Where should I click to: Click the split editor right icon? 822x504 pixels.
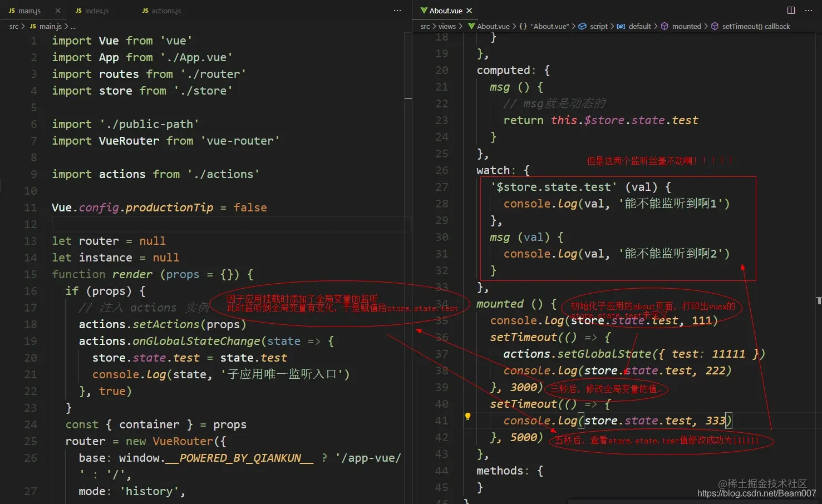tap(791, 11)
